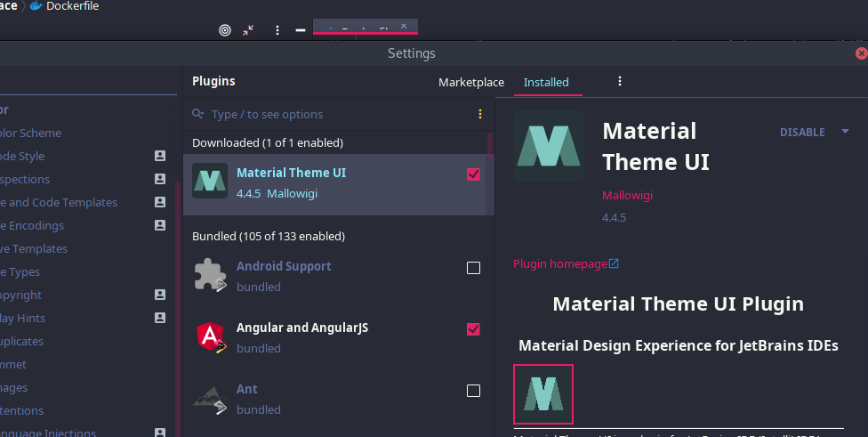
Task: Select the Angular and AngularJS plugin name
Action: pos(302,328)
